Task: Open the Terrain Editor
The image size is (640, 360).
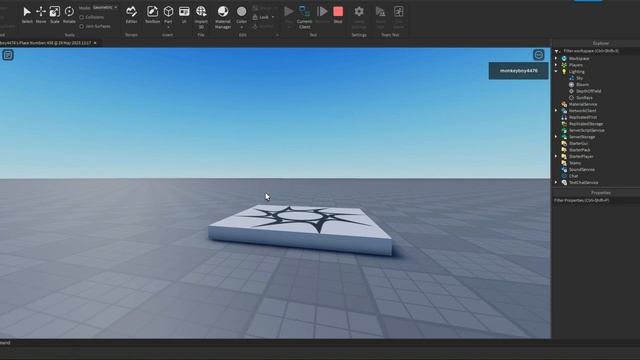Action: coord(131,15)
